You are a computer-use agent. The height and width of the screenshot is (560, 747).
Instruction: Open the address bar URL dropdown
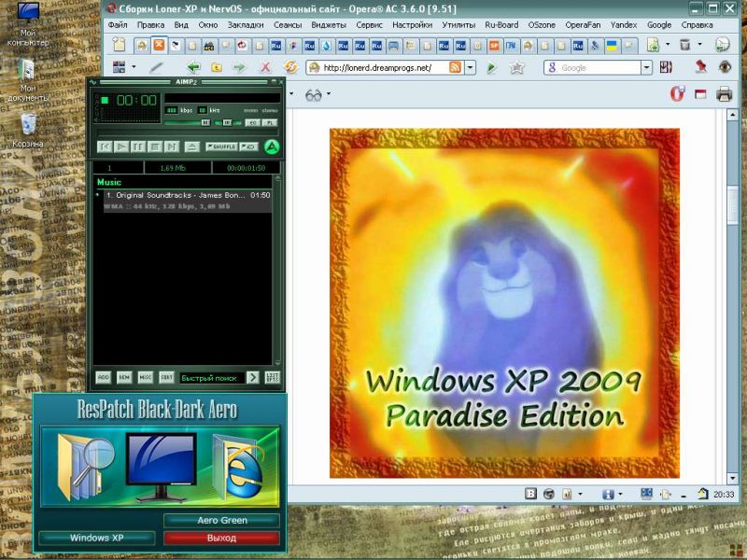(x=470, y=67)
